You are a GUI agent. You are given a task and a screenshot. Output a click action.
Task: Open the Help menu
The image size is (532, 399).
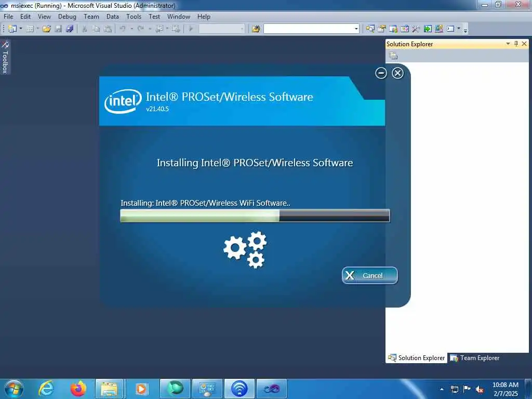[204, 17]
